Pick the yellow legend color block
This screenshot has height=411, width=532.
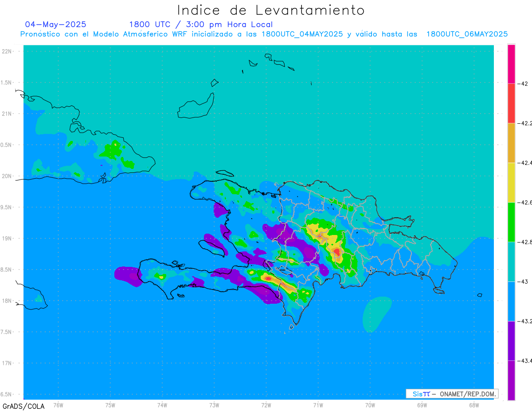(x=511, y=182)
